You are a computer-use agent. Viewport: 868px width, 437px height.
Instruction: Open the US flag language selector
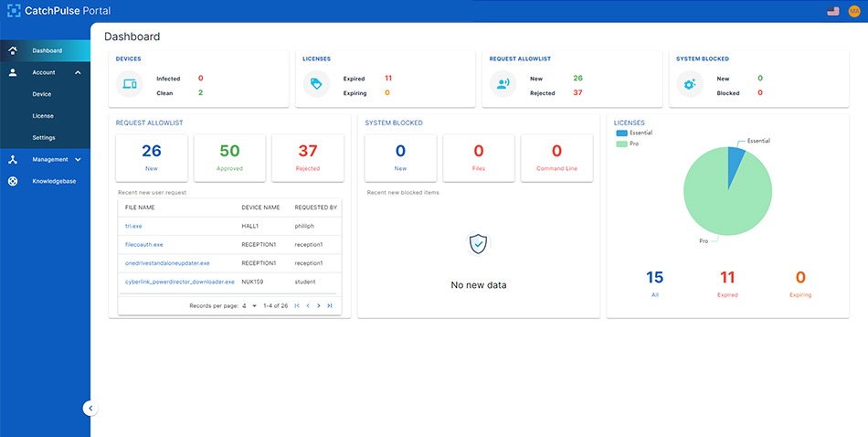(832, 11)
